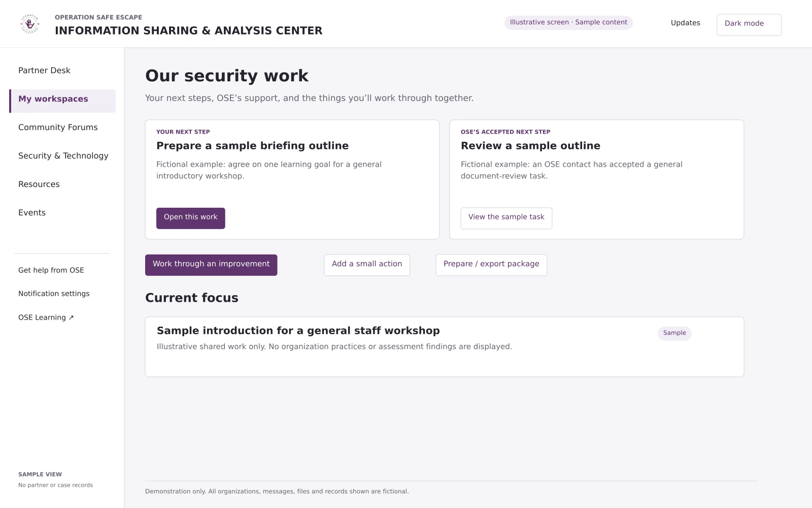This screenshot has height=508, width=812.
Task: Click Add a small action
Action: pyautogui.click(x=367, y=265)
